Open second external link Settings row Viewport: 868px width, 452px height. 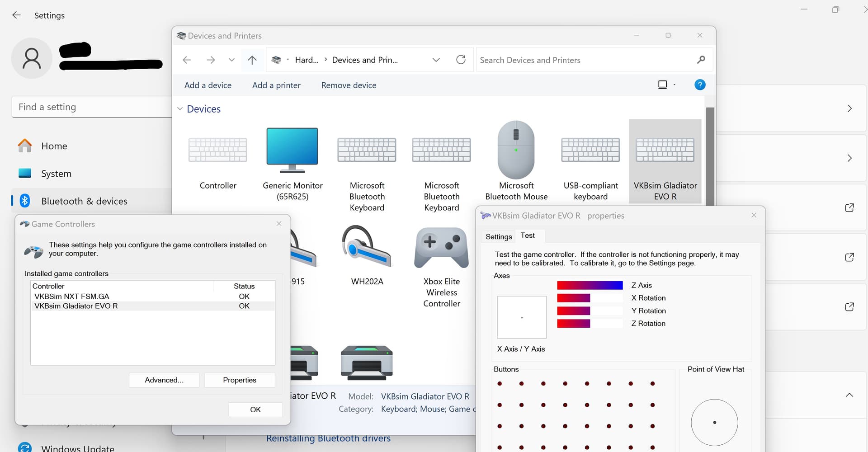pyautogui.click(x=849, y=257)
